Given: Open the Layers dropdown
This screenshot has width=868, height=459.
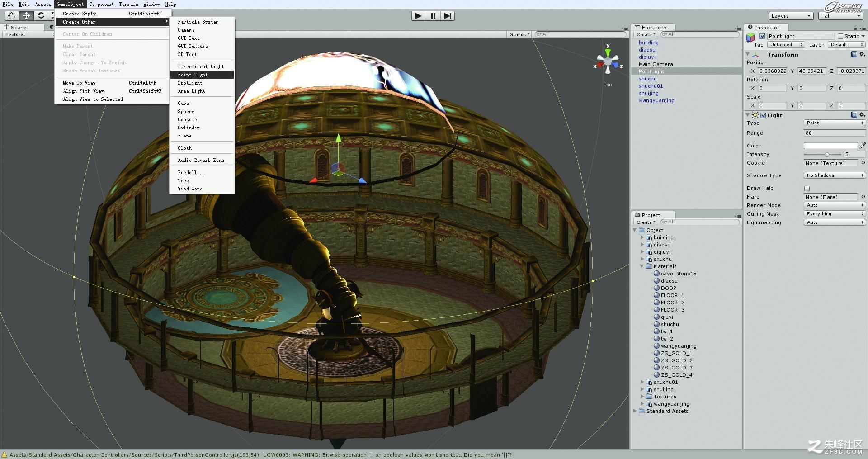Looking at the screenshot, I should [x=791, y=16].
